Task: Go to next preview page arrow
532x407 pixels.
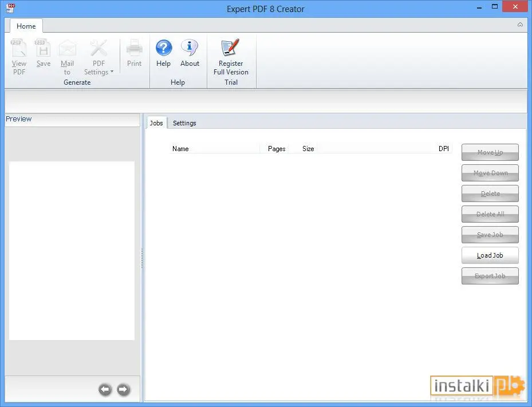Action: [x=123, y=389]
